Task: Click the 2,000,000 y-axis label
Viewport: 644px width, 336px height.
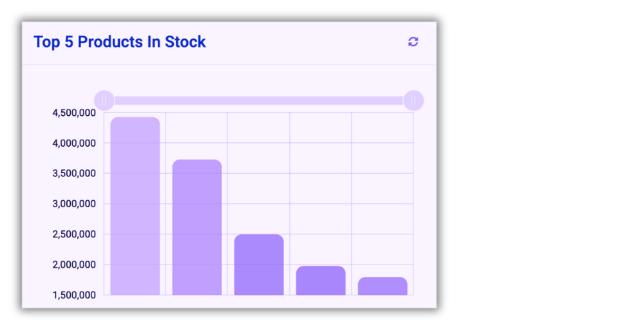Action: 74,265
